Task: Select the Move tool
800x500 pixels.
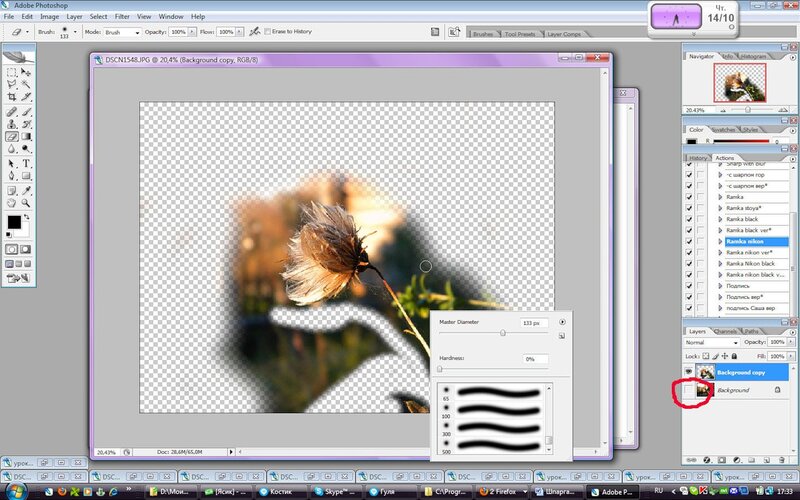Action: 26,72
